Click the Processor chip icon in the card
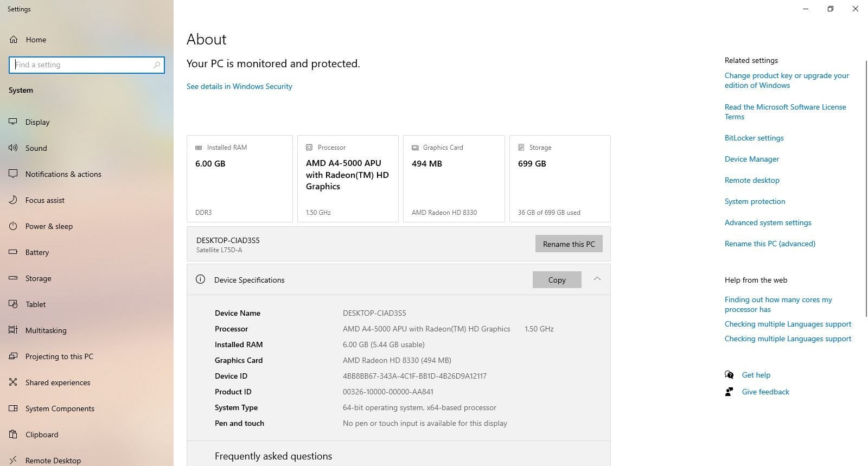Image resolution: width=868 pixels, height=466 pixels. 309,148
